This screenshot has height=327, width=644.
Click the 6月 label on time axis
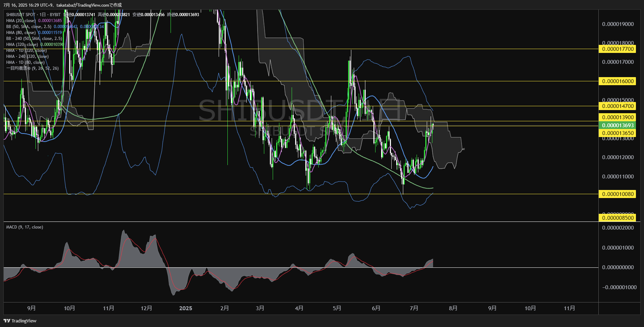click(x=376, y=308)
